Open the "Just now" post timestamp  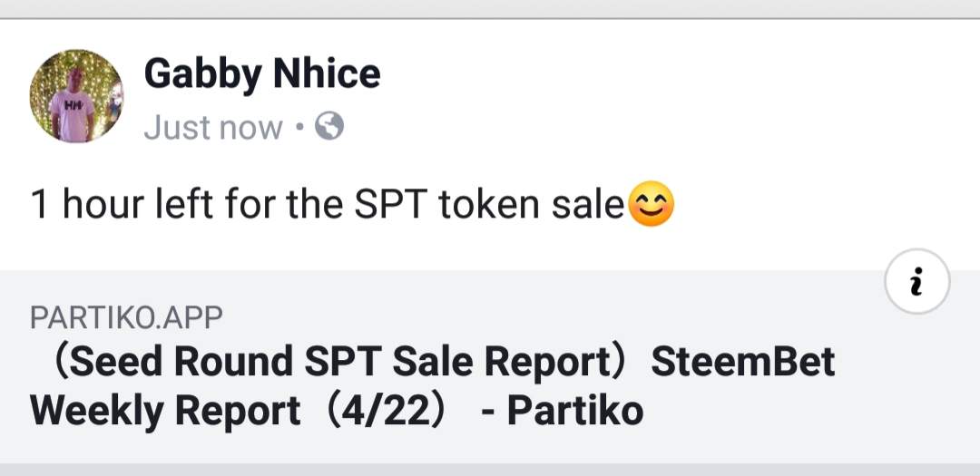coord(212,128)
